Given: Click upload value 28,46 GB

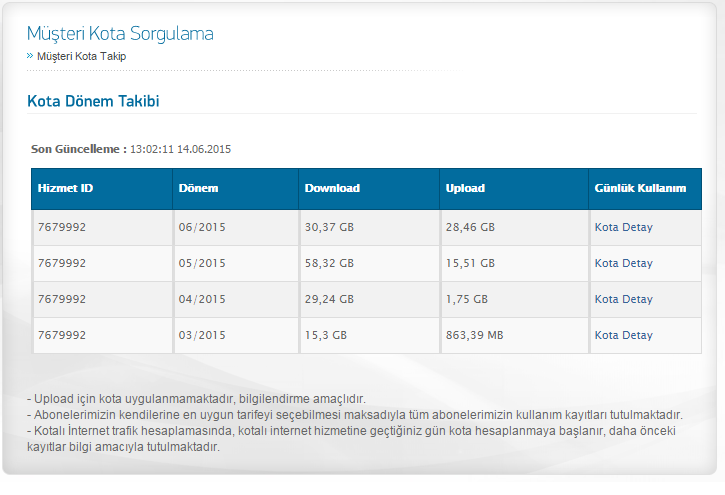Looking at the screenshot, I should 470,227.
